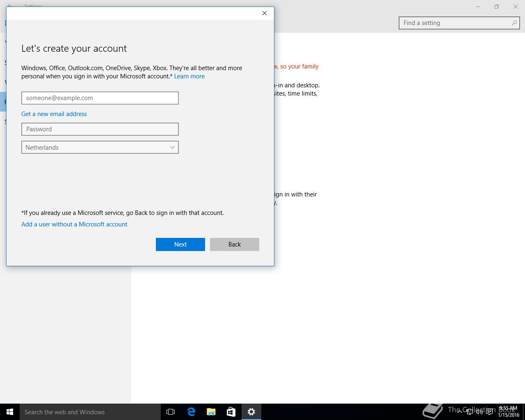Click Search the web and Windows box

point(90,412)
